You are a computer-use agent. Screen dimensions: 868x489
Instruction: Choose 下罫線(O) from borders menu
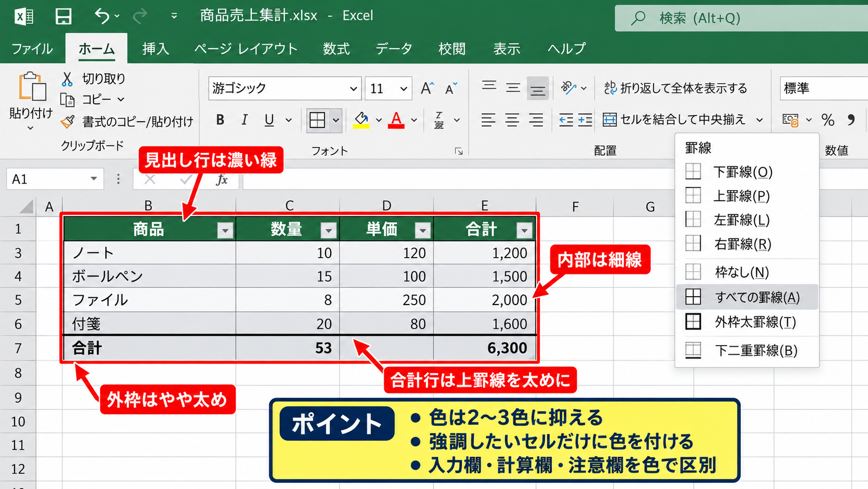(747, 171)
